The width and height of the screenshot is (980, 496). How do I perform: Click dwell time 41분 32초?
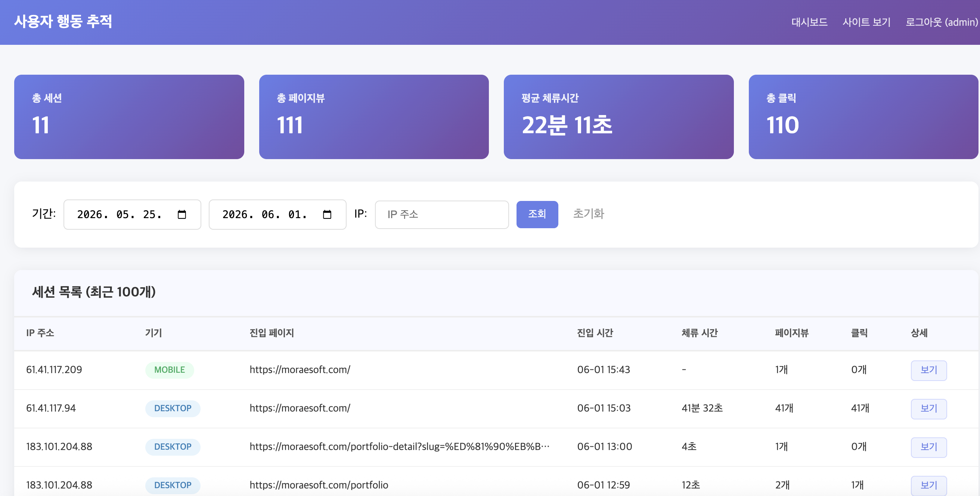(x=702, y=408)
